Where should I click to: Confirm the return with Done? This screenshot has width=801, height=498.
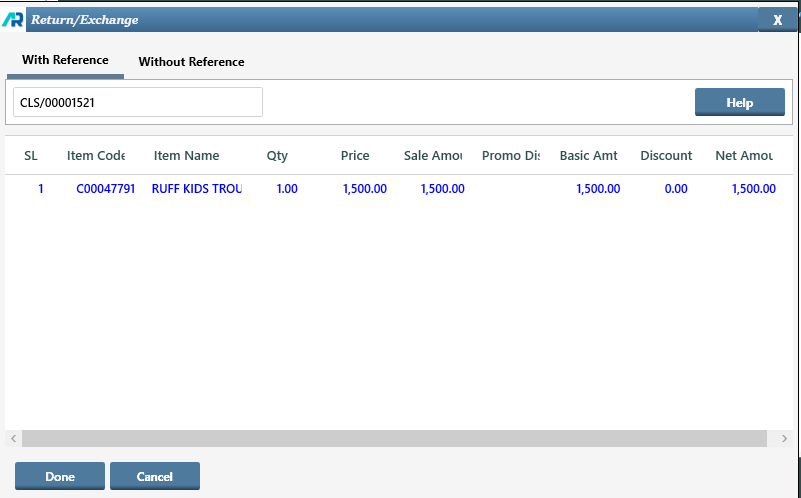(x=60, y=476)
